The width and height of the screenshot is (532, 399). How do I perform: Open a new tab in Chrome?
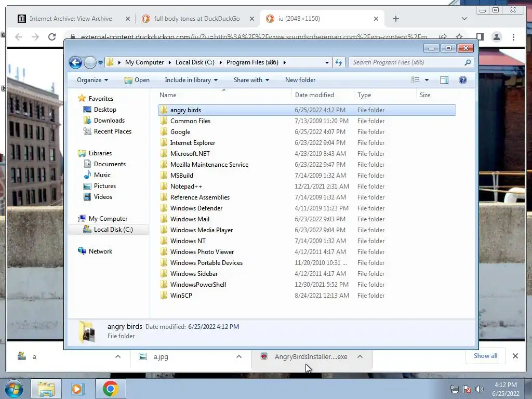pos(395,19)
